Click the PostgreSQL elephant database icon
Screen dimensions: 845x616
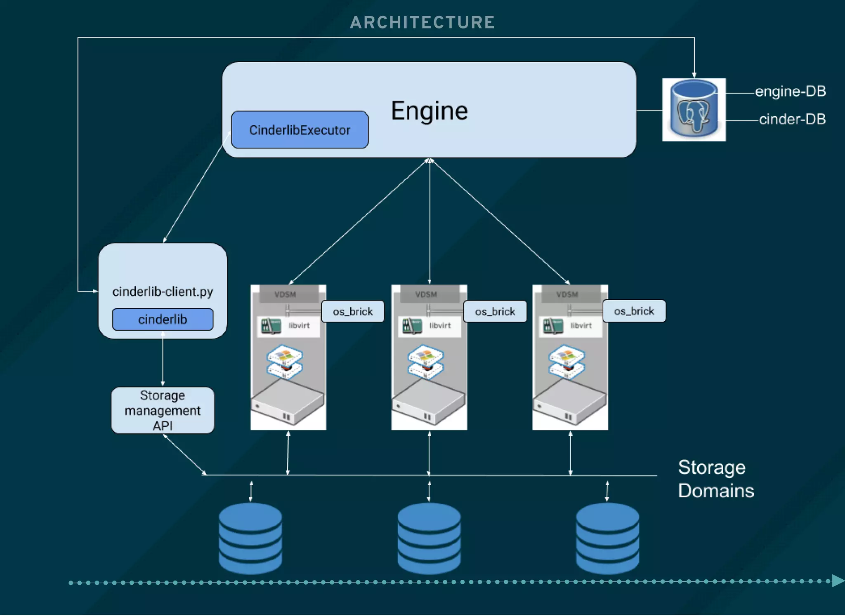point(694,110)
